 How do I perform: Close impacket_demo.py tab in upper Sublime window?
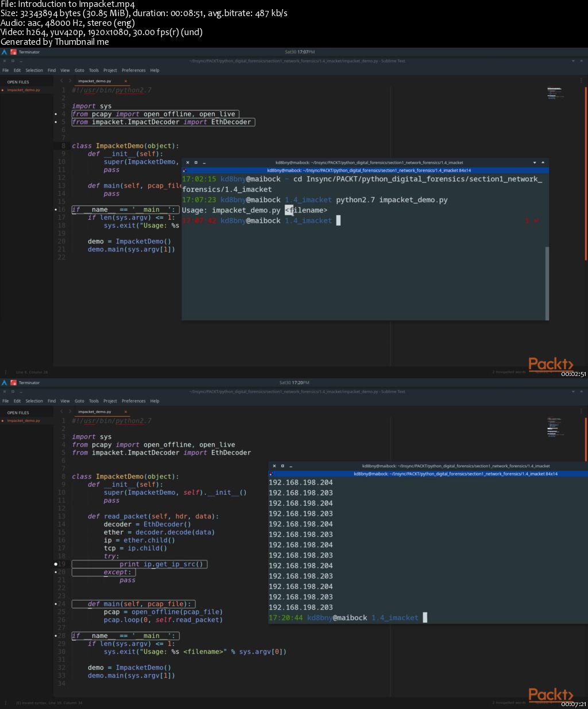pos(126,81)
